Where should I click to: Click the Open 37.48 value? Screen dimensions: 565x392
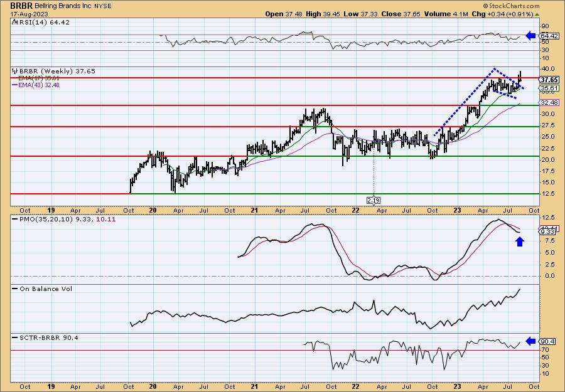284,14
